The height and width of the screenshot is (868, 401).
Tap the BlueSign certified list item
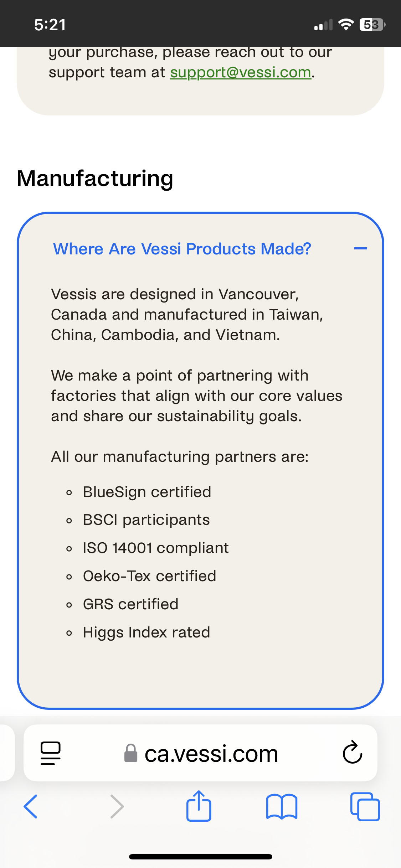147,492
